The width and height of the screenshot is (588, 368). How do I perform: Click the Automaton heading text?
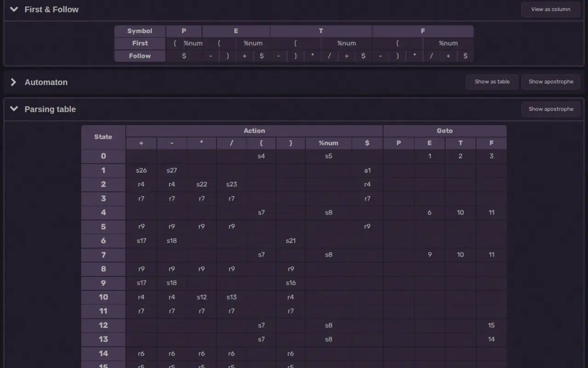click(x=46, y=82)
